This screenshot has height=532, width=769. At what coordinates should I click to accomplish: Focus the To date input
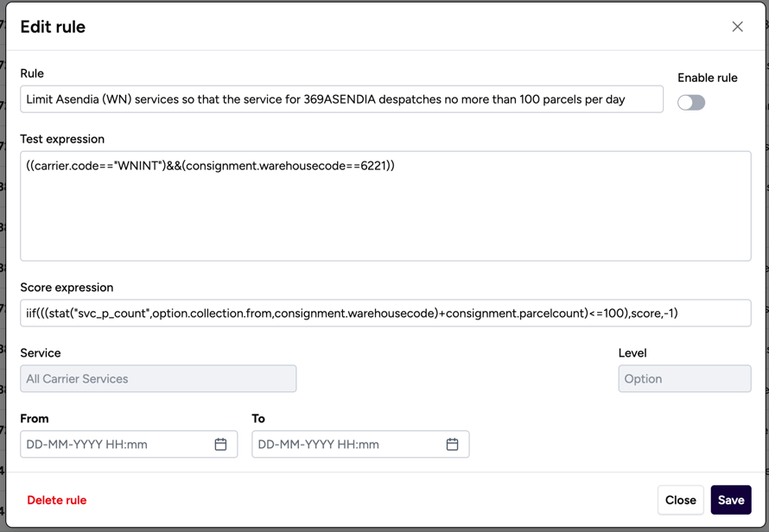(x=360, y=444)
